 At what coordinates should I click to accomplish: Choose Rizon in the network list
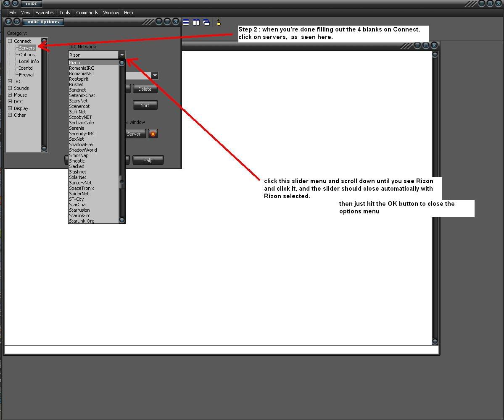(x=94, y=63)
